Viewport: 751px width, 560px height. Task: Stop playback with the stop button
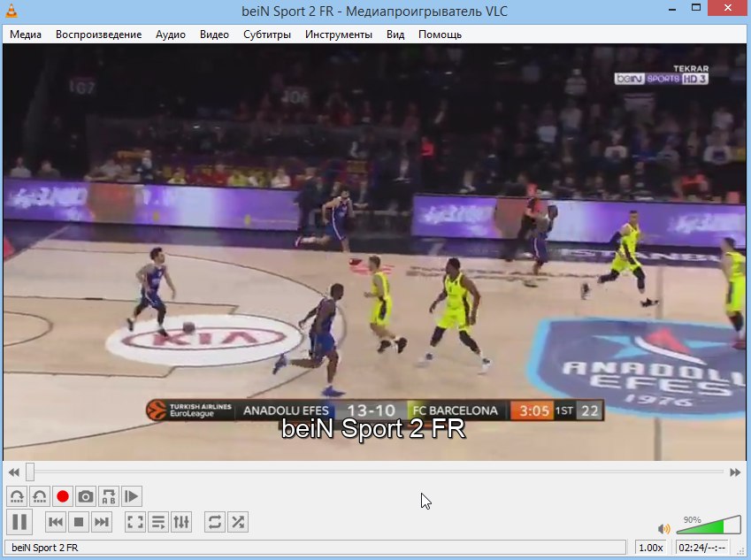[79, 522]
